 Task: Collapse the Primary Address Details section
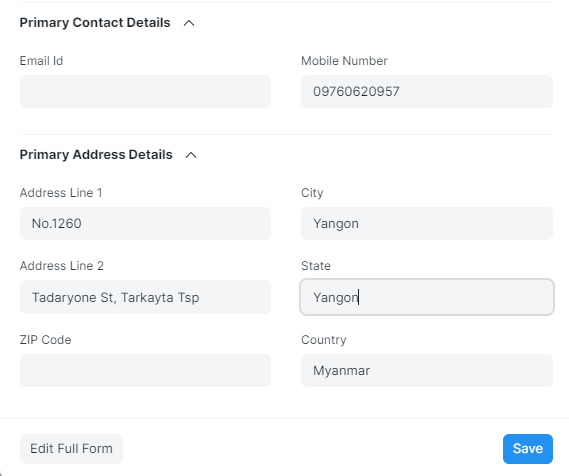click(x=191, y=155)
